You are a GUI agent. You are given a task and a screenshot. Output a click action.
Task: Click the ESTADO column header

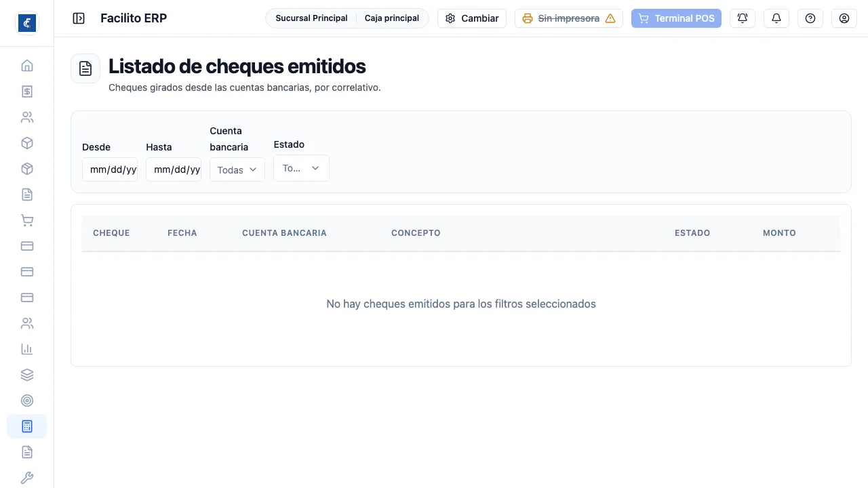692,232
